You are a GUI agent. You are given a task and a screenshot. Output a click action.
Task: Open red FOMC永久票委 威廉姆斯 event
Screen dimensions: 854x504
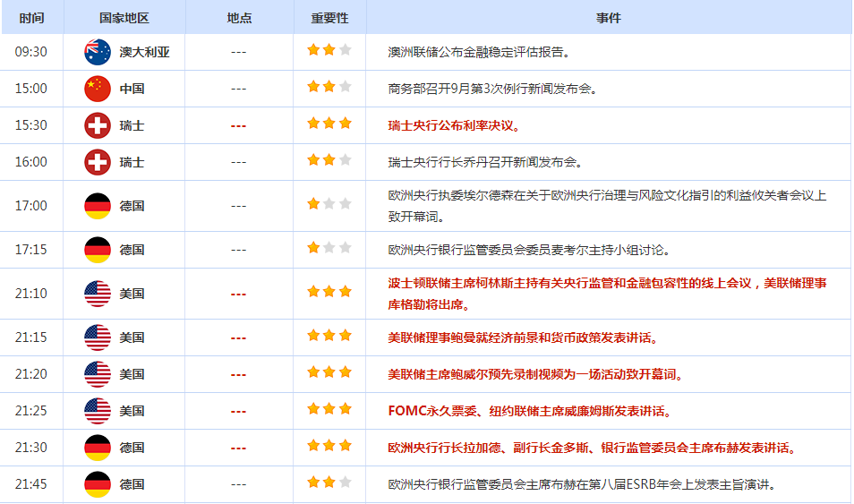pyautogui.click(x=530, y=412)
